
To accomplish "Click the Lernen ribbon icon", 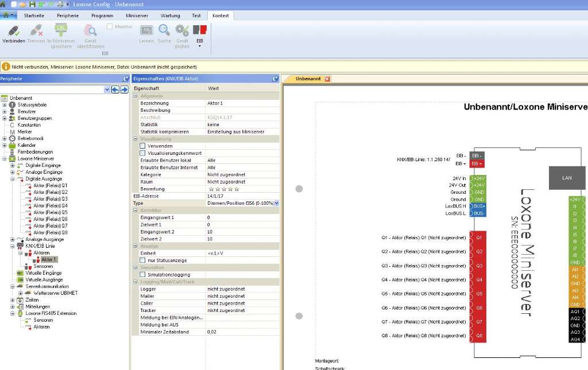I will coord(146,30).
